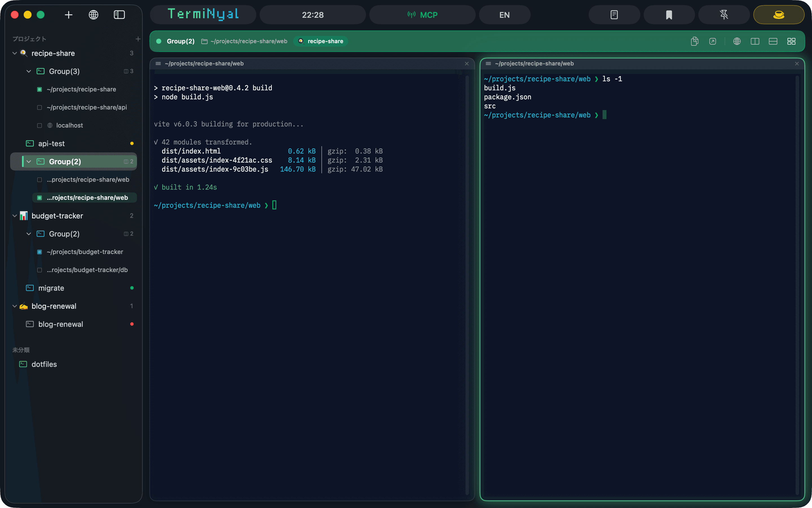Click the 22:28 clock pill
Viewport: 812px width, 508px height.
point(313,15)
